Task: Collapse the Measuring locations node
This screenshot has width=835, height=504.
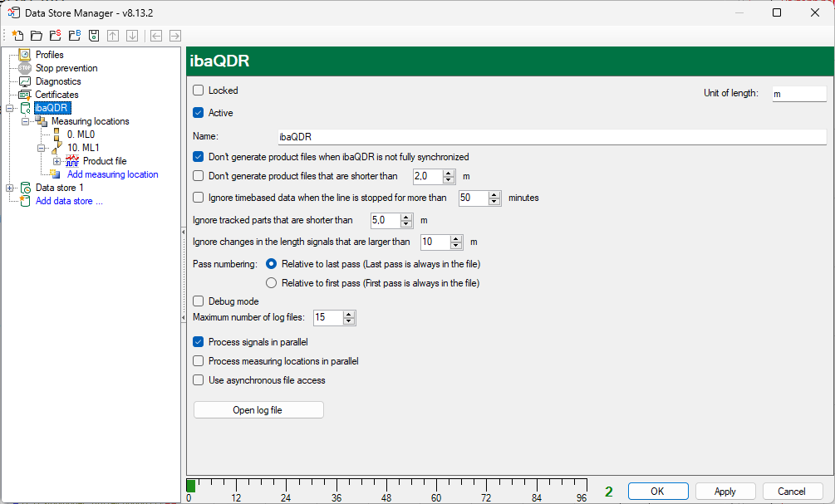Action: coord(25,121)
